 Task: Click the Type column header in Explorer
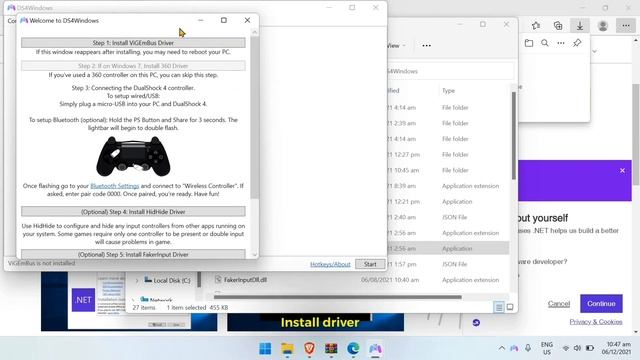(448, 91)
